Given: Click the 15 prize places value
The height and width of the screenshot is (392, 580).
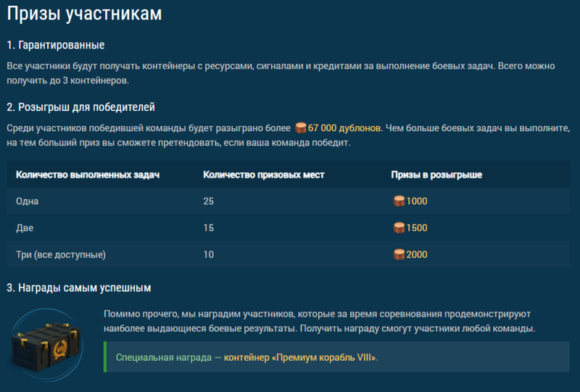Looking at the screenshot, I should (208, 228).
